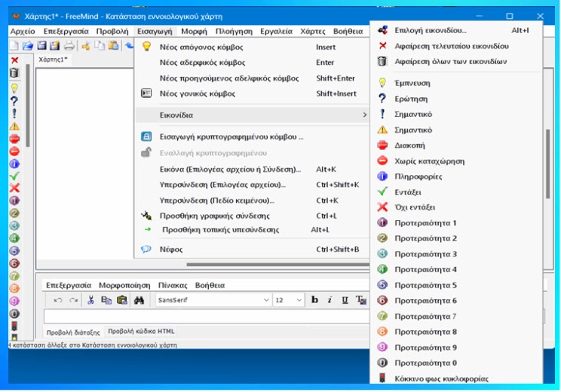Select Έμπνευση icon entry in submenu
The image size is (561, 392).
click(456, 83)
